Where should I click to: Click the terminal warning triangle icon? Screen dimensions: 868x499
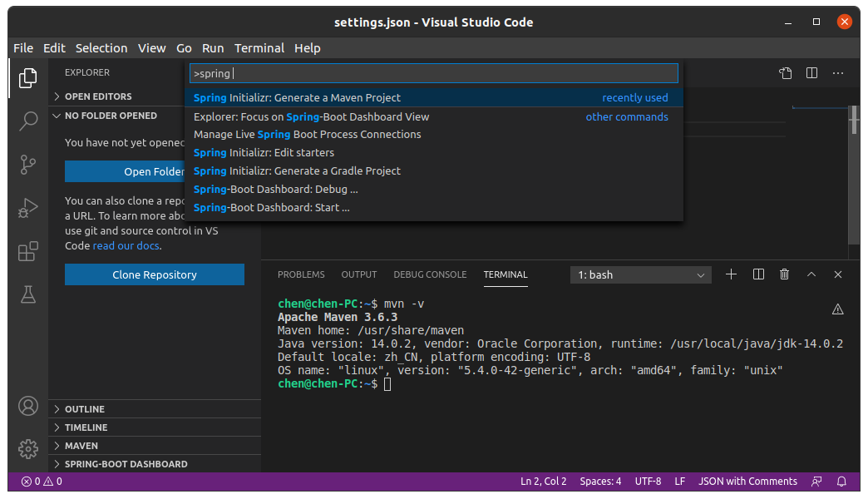[837, 309]
